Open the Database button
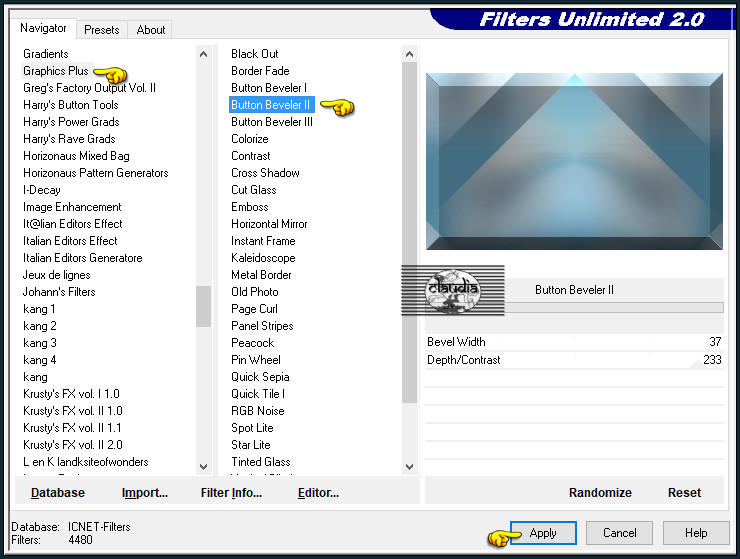This screenshot has width=740, height=559. (x=58, y=493)
